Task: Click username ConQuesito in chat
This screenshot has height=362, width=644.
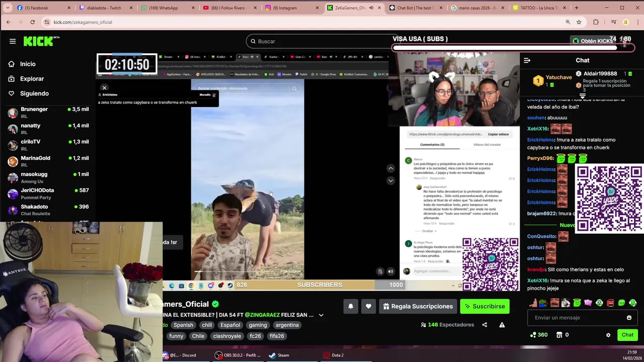Action: pos(541,236)
